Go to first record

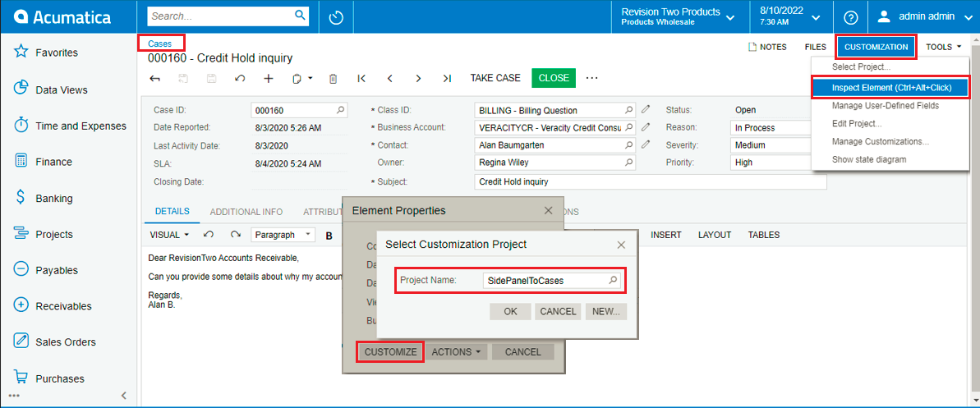click(361, 78)
